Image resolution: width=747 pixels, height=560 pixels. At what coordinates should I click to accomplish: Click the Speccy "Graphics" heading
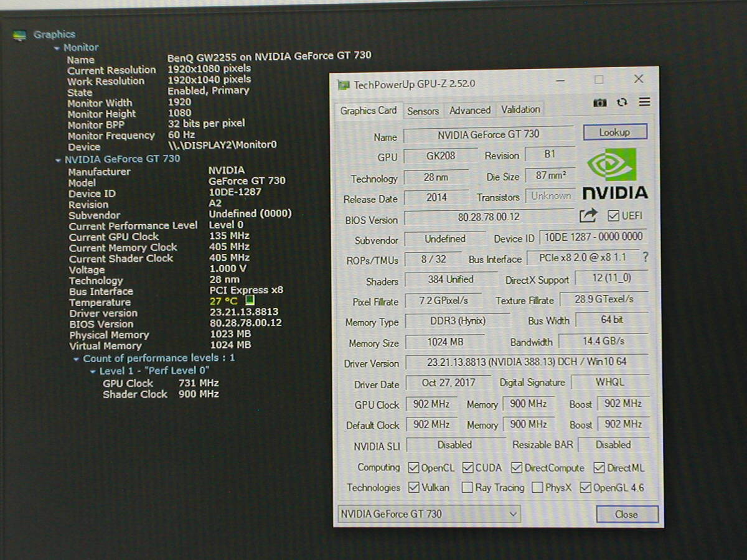(x=54, y=35)
